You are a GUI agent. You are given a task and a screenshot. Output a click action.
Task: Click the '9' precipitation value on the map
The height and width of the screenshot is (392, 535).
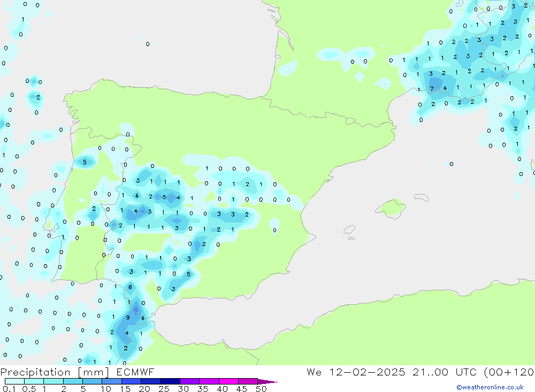click(x=128, y=318)
